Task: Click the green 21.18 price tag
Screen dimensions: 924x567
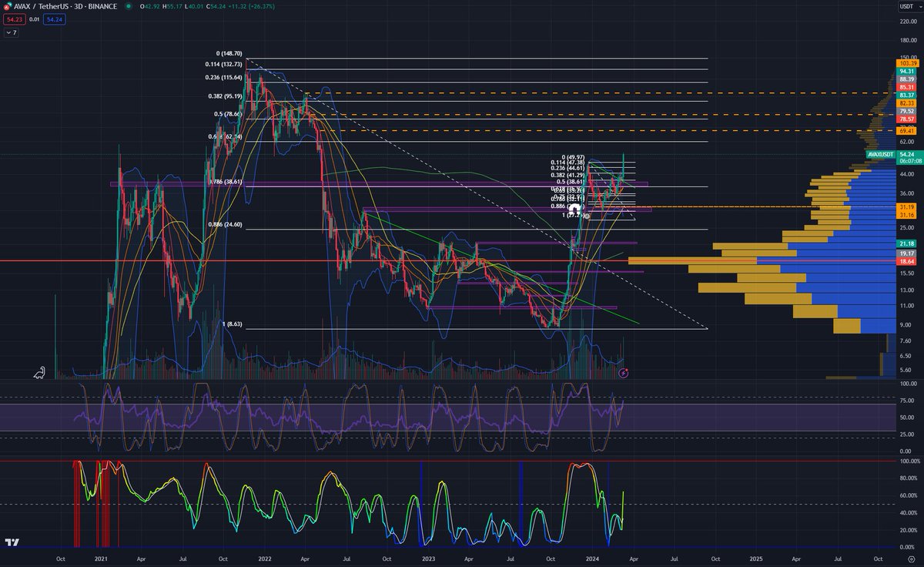Action: click(x=906, y=243)
